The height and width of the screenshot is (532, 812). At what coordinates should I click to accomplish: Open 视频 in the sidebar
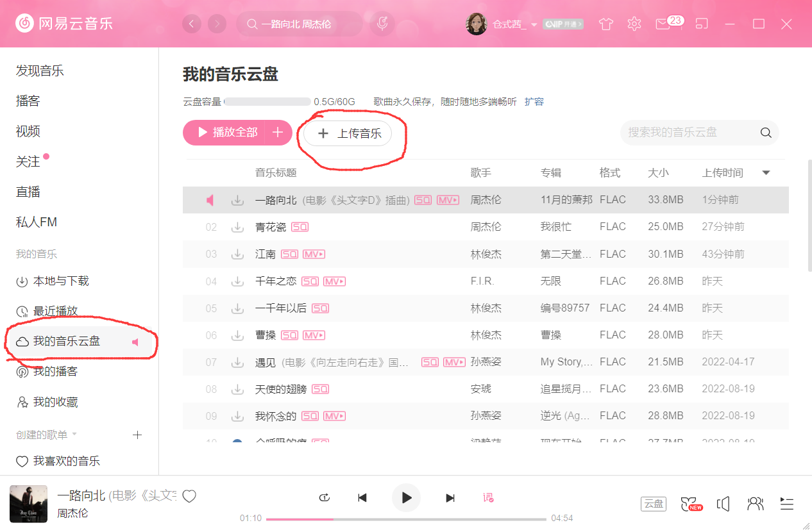pos(28,131)
